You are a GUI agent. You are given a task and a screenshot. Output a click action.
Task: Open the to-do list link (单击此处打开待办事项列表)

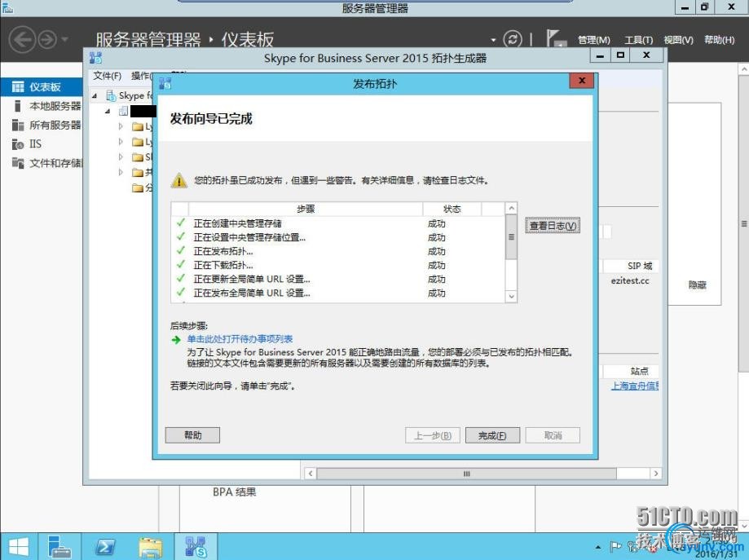coord(240,339)
